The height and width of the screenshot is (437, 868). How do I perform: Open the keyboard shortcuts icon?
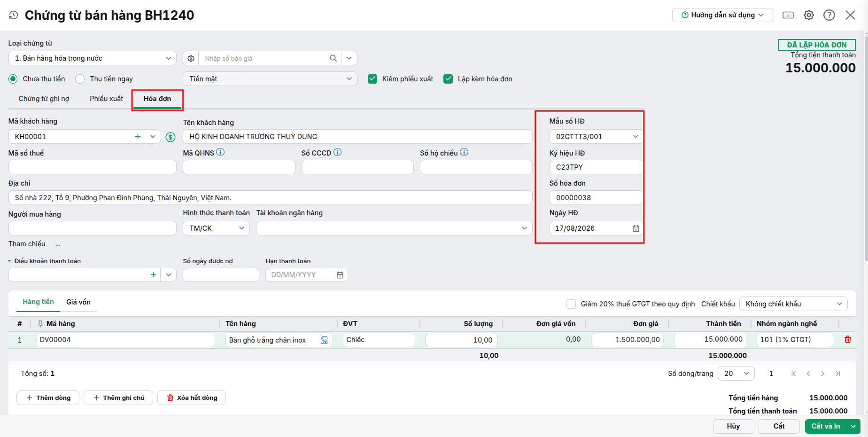[788, 15]
